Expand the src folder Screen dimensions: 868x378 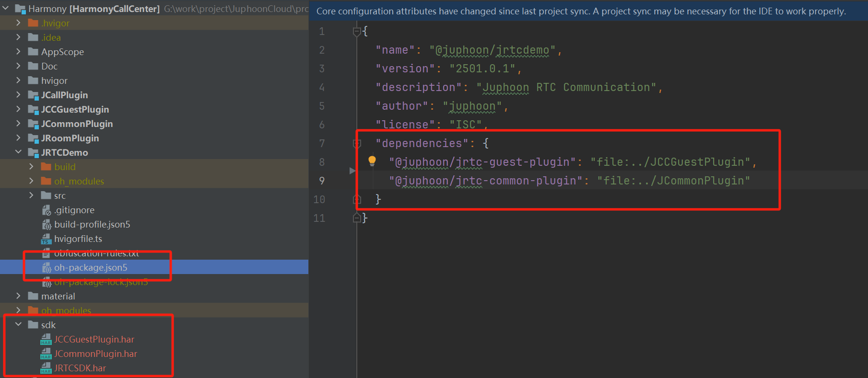tap(31, 195)
